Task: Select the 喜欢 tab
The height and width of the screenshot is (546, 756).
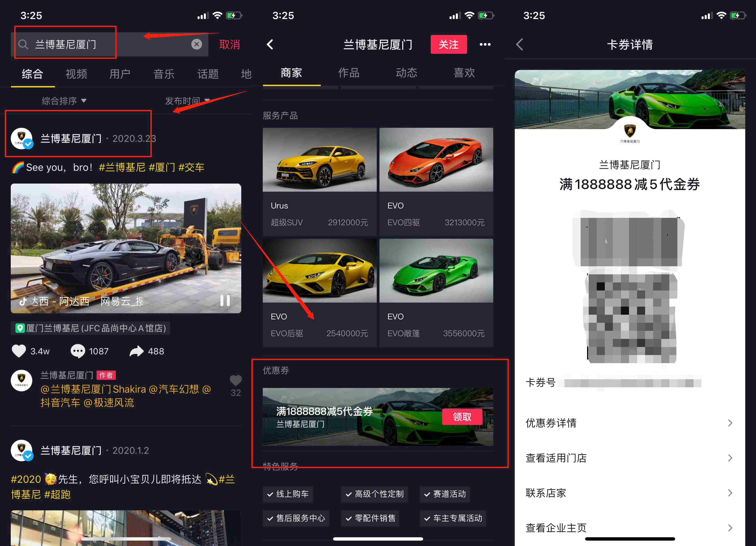Action: (464, 73)
